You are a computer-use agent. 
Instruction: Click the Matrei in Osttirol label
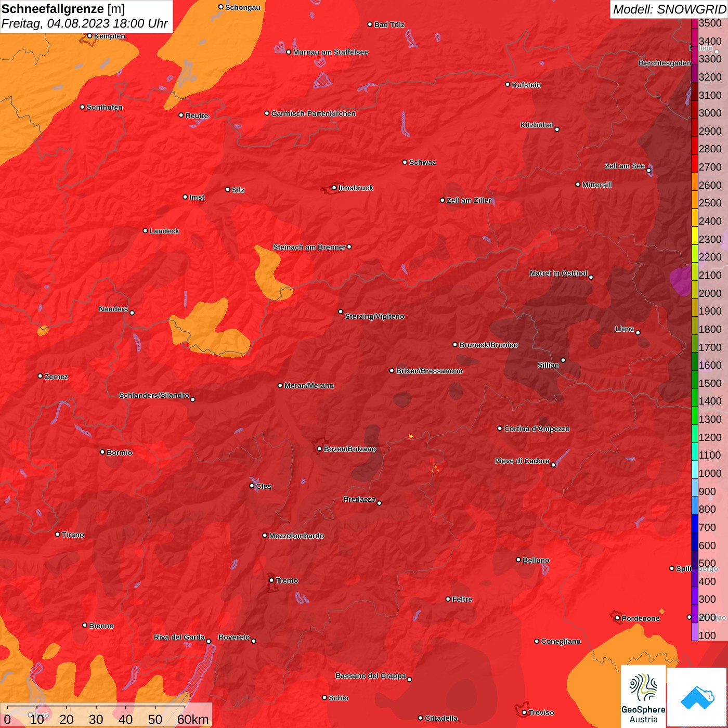coord(558,273)
